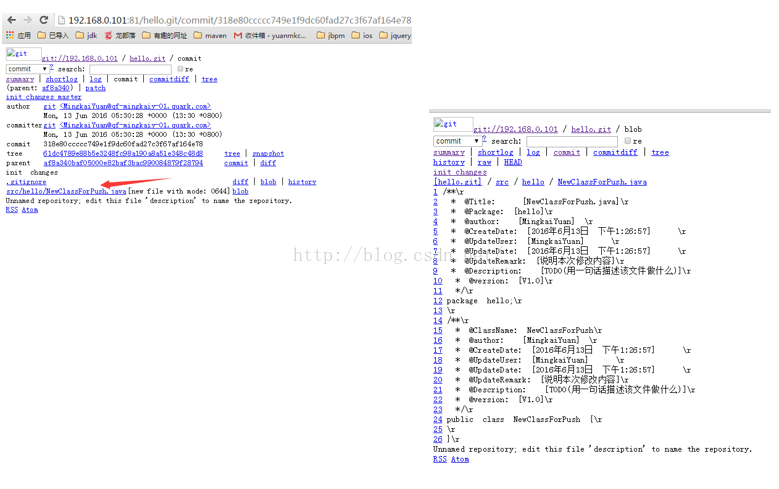Open the maven bookmark folder
Viewport: 779px width, 489px height.
click(x=210, y=35)
